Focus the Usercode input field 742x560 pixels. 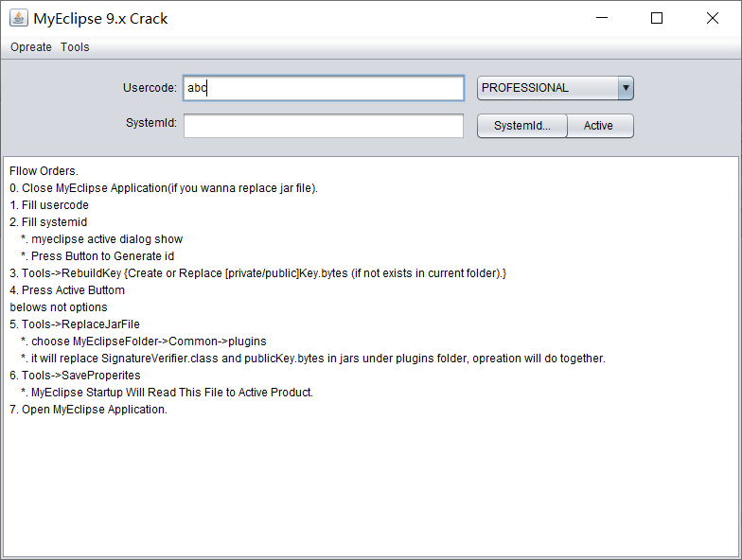click(x=324, y=88)
